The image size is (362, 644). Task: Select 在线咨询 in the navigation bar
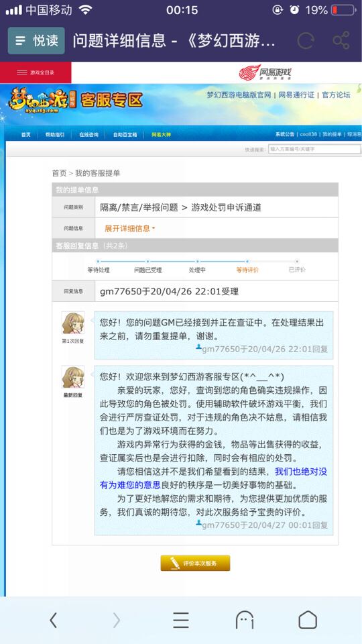pos(88,135)
